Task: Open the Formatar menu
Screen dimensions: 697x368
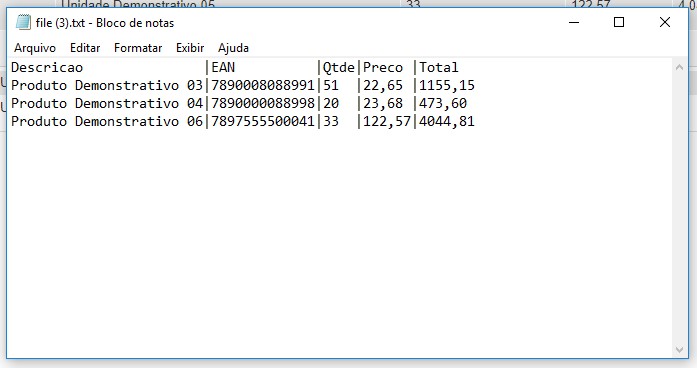Action: click(138, 48)
